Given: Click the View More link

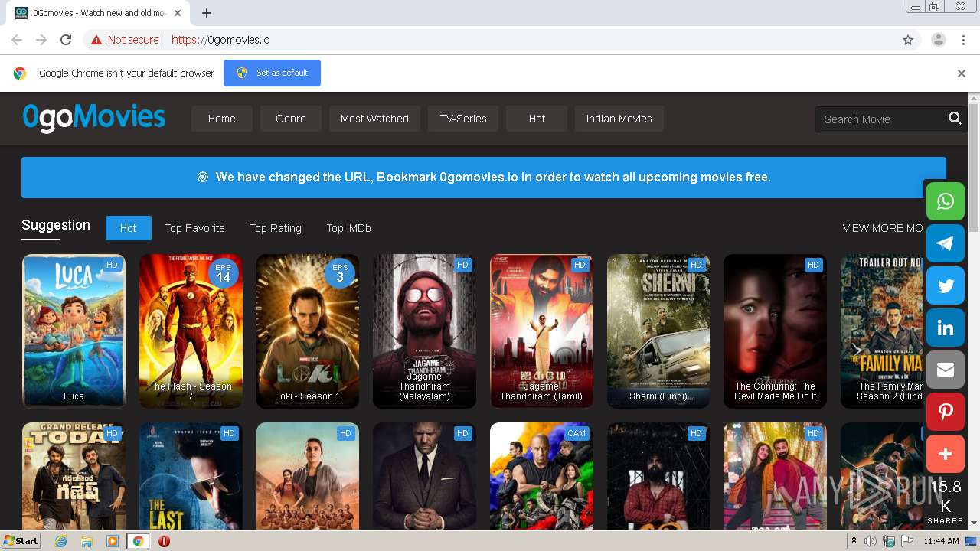Looking at the screenshot, I should [883, 228].
